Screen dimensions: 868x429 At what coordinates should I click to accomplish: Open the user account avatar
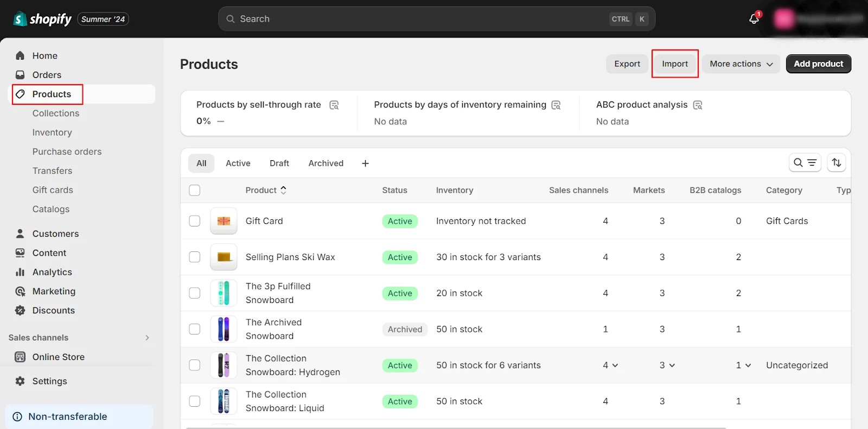(783, 18)
